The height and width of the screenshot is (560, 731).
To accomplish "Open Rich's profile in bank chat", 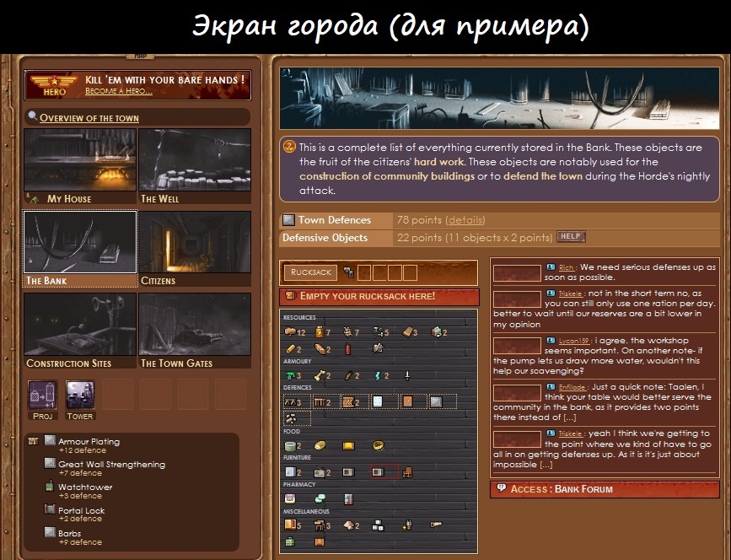I will click(x=566, y=267).
